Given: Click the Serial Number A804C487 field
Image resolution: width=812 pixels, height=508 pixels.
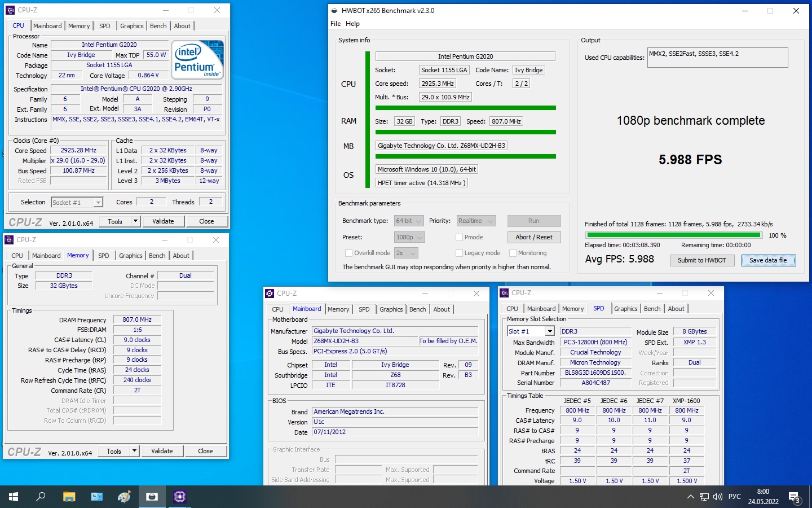Looking at the screenshot, I should click(595, 383).
